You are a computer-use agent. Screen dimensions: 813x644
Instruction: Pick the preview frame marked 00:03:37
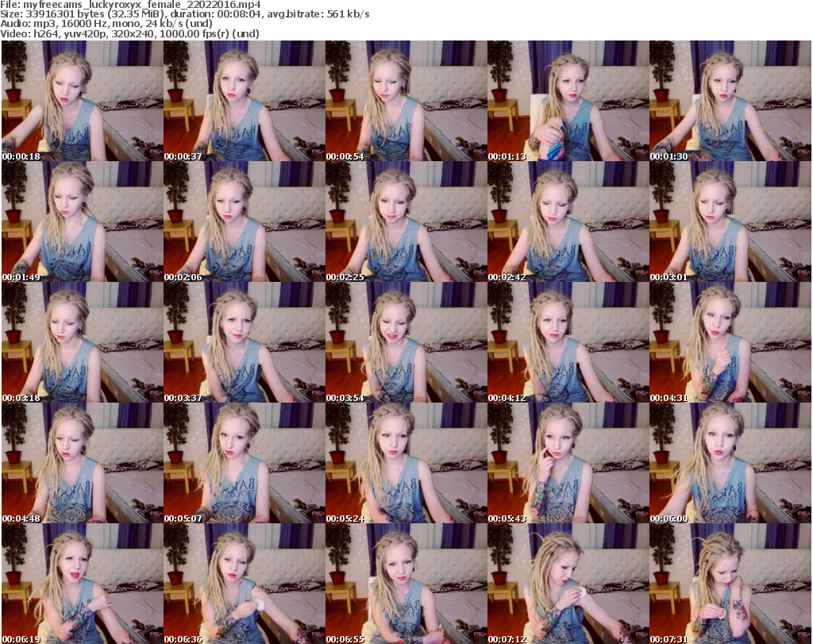pyautogui.click(x=245, y=343)
